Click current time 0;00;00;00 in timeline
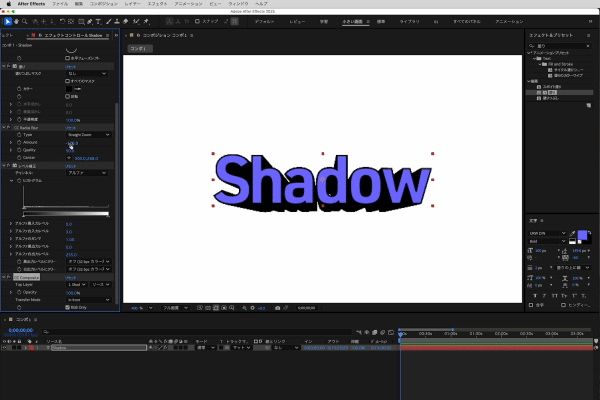Viewport: 600px width, 400px height. coord(21,330)
